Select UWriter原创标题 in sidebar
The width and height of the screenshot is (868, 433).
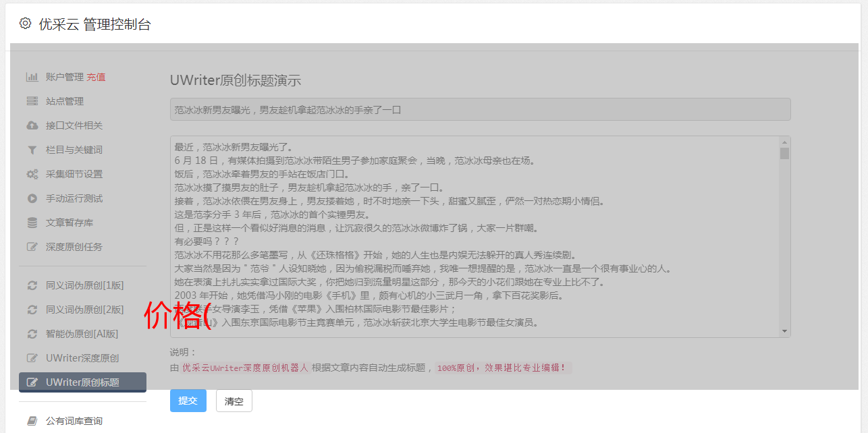[82, 382]
